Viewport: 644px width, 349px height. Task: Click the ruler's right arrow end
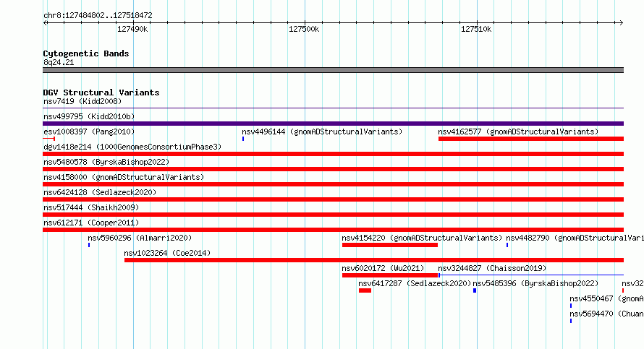click(622, 22)
